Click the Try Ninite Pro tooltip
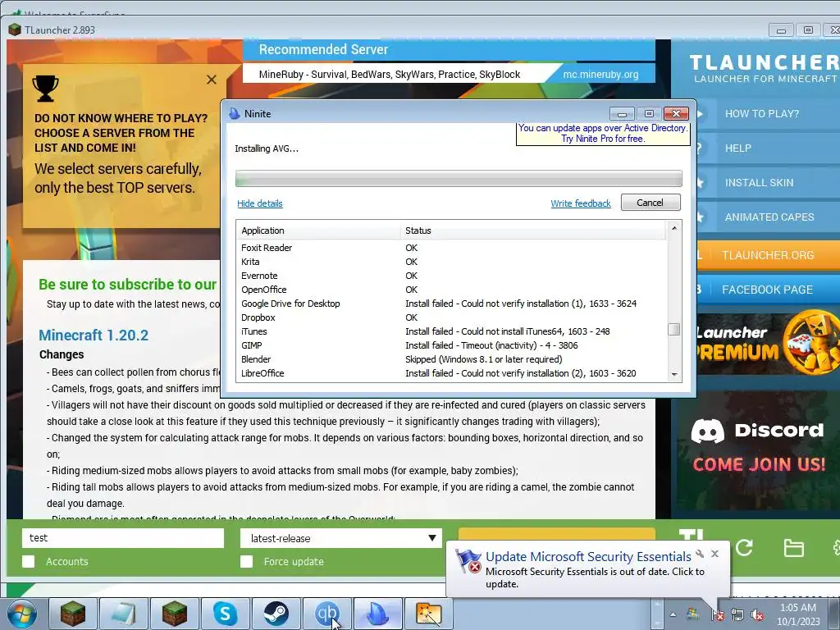 click(603, 134)
